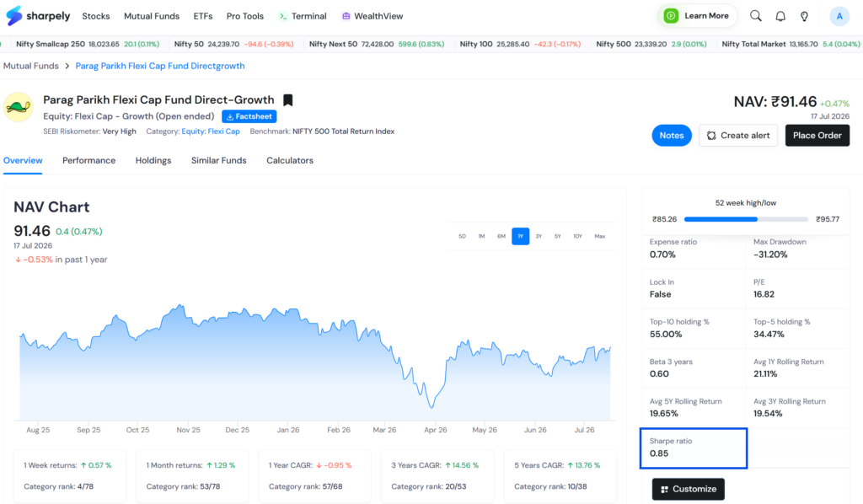Switch to the Holdings tab
Viewport: 863px width, 504px height.
click(153, 161)
